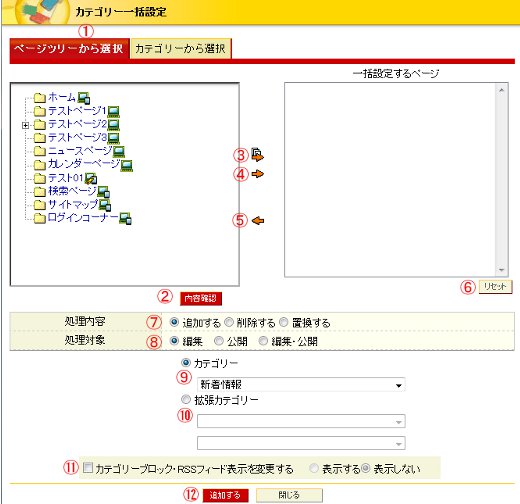Open the first extended category dropdown
The height and width of the screenshot is (504, 520).
[301, 421]
